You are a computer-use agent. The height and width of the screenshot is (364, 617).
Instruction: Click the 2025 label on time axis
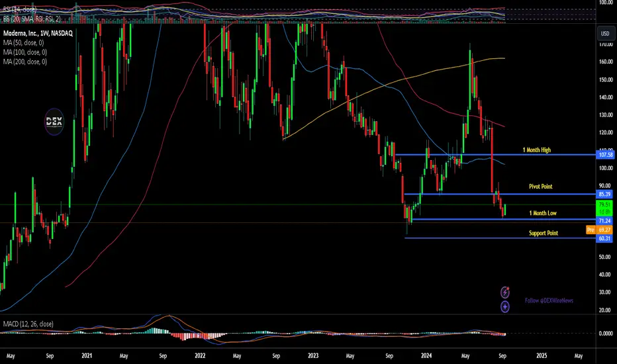[542, 356]
